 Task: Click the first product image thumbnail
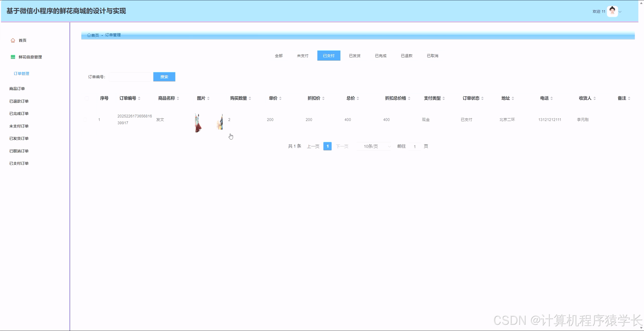pyautogui.click(x=198, y=123)
